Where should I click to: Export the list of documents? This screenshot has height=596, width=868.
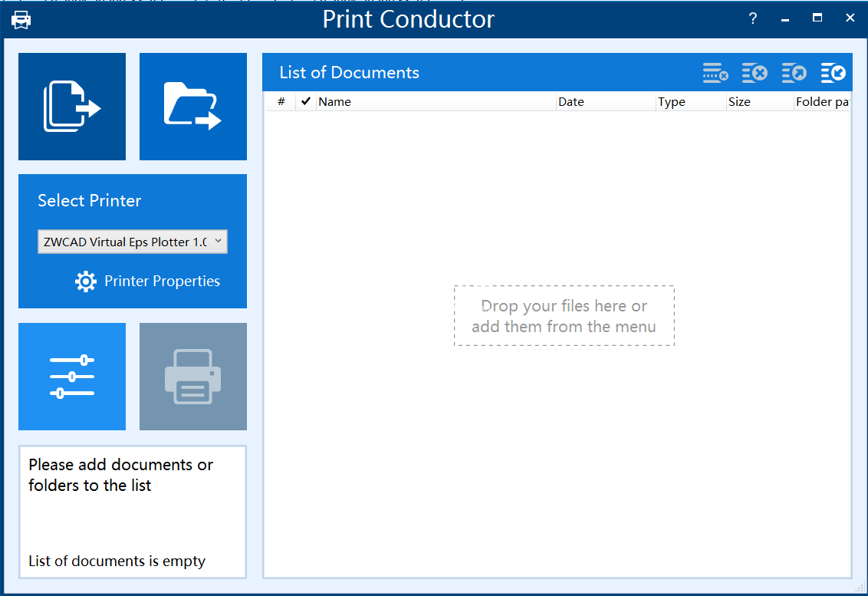pos(794,72)
